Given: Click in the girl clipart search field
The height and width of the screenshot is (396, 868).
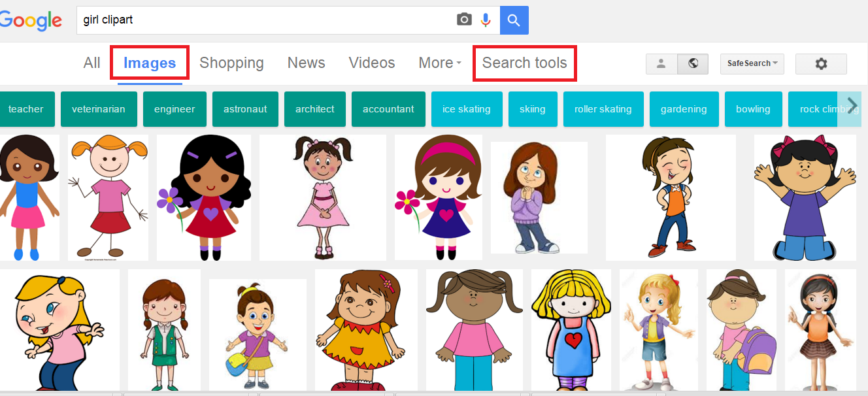Looking at the screenshot, I should coord(265,20).
